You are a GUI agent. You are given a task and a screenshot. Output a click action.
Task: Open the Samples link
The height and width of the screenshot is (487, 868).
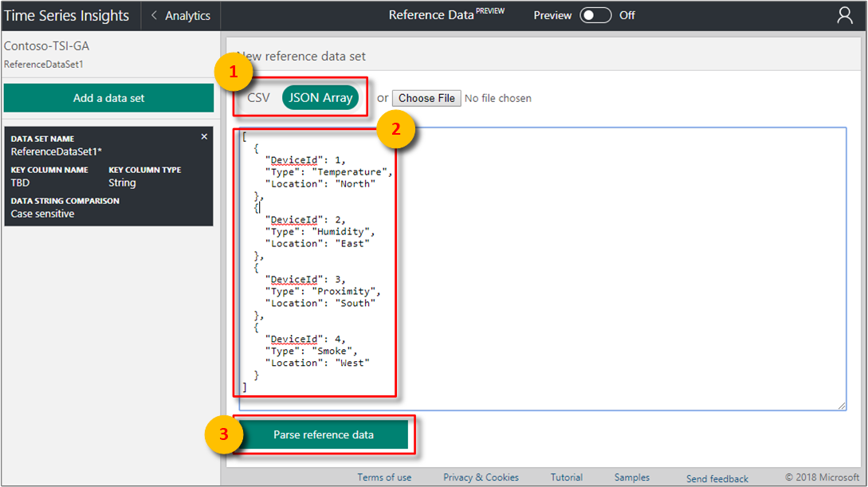[x=631, y=477]
